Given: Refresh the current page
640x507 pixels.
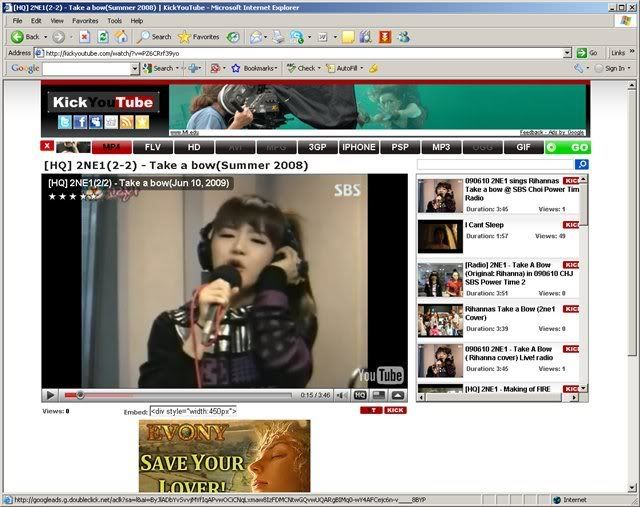Looking at the screenshot, I should tap(103, 37).
